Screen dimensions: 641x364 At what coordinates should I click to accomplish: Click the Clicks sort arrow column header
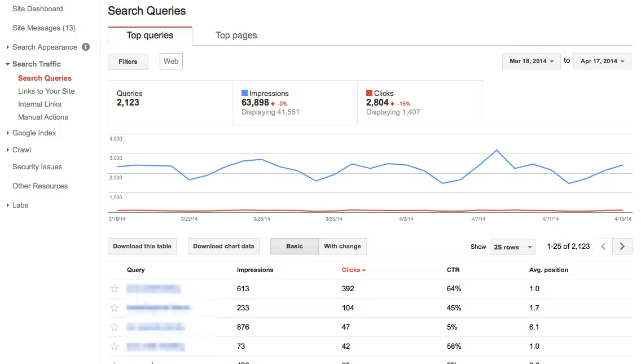coord(354,270)
